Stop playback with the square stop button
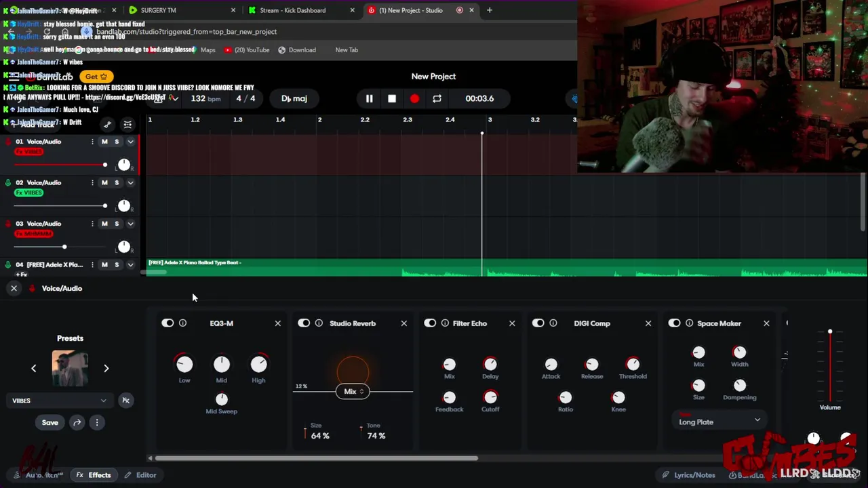868x488 pixels. (392, 98)
